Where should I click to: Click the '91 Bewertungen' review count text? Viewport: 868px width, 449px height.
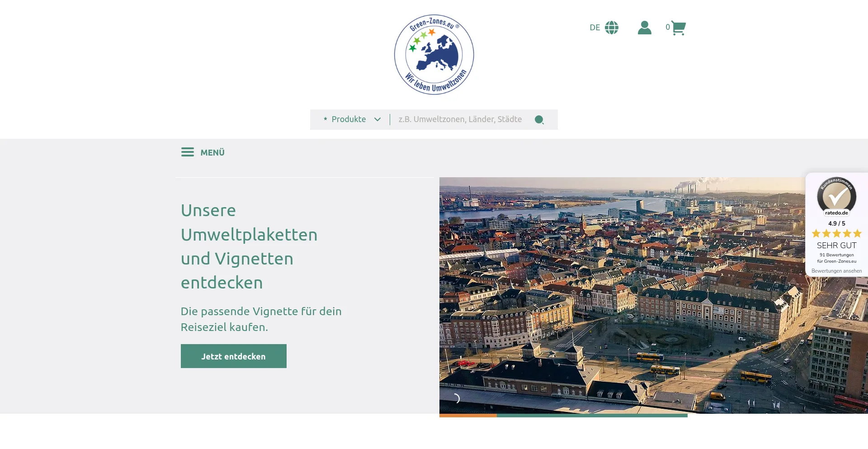point(836,255)
